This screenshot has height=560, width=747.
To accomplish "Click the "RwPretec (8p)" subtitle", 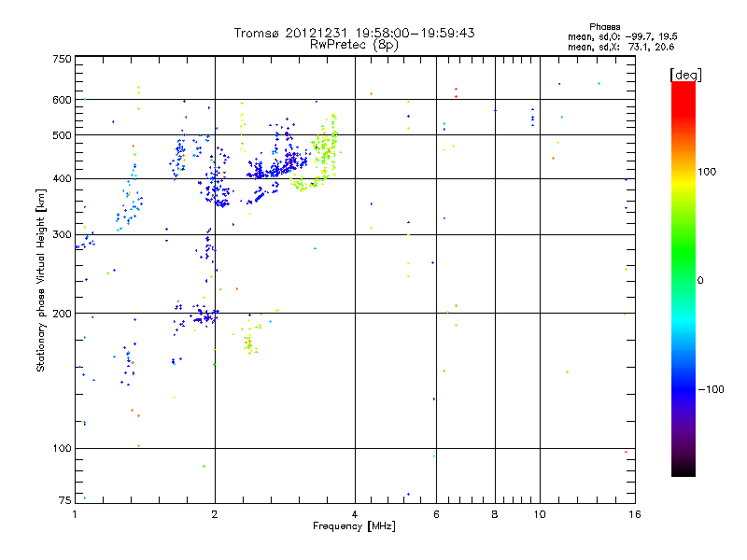I will [354, 45].
